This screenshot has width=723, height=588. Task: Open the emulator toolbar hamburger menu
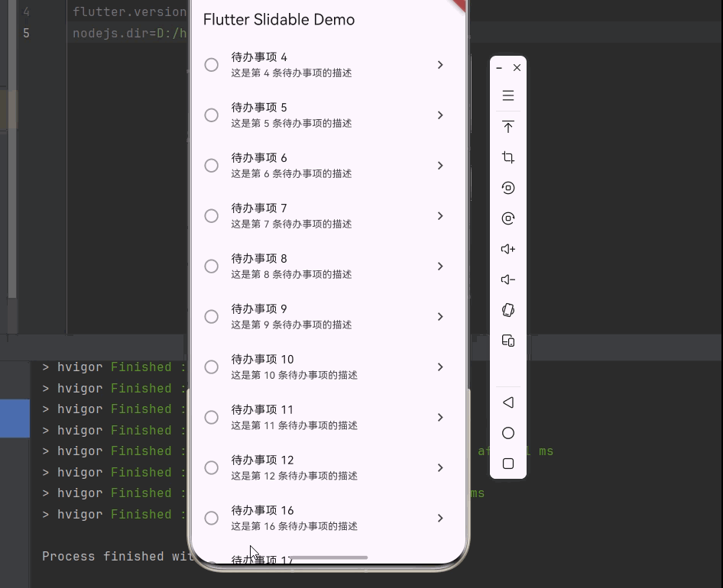[x=508, y=95]
